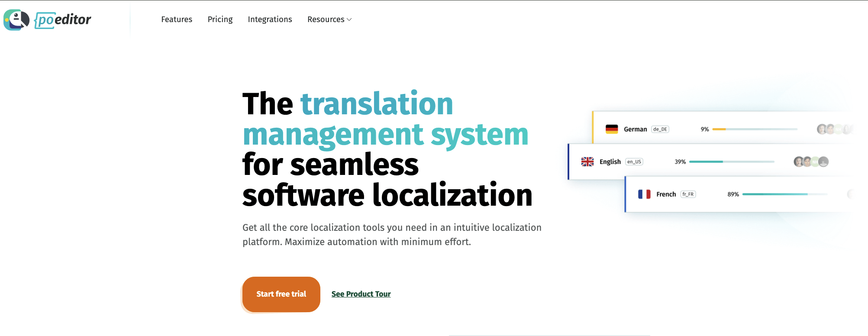This screenshot has width=868, height=336.
Task: Click the de_DE locale badge
Action: [x=660, y=129]
